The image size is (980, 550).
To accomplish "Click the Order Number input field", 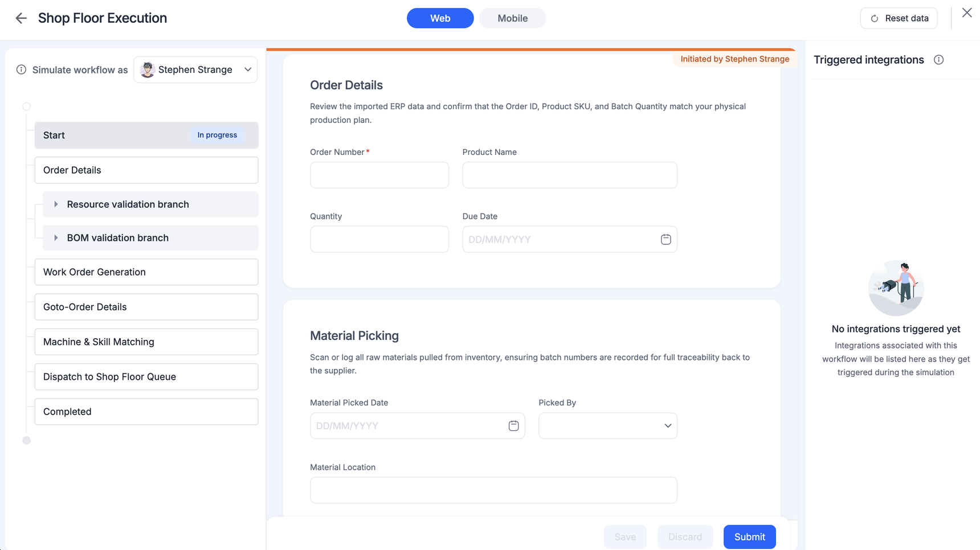I will pos(379,175).
